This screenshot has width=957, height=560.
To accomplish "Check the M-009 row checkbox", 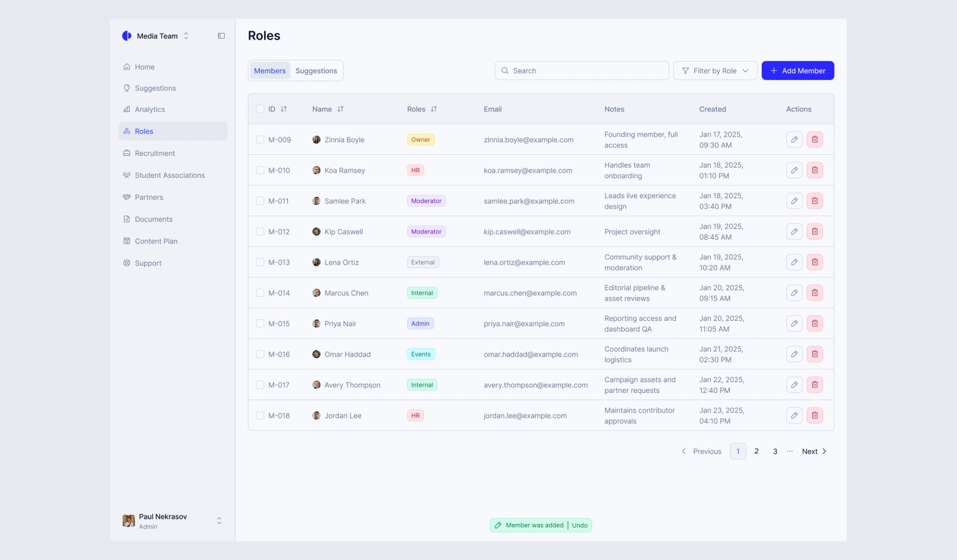I will [260, 140].
